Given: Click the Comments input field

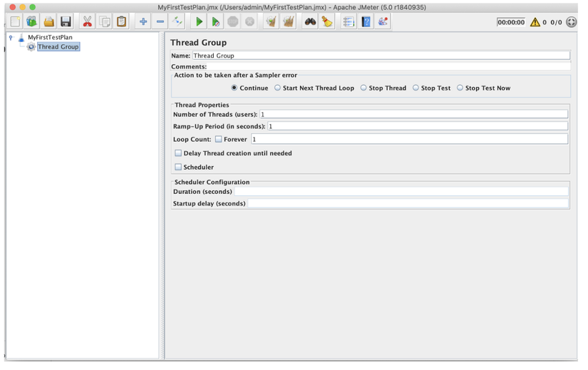Looking at the screenshot, I should click(x=389, y=66).
